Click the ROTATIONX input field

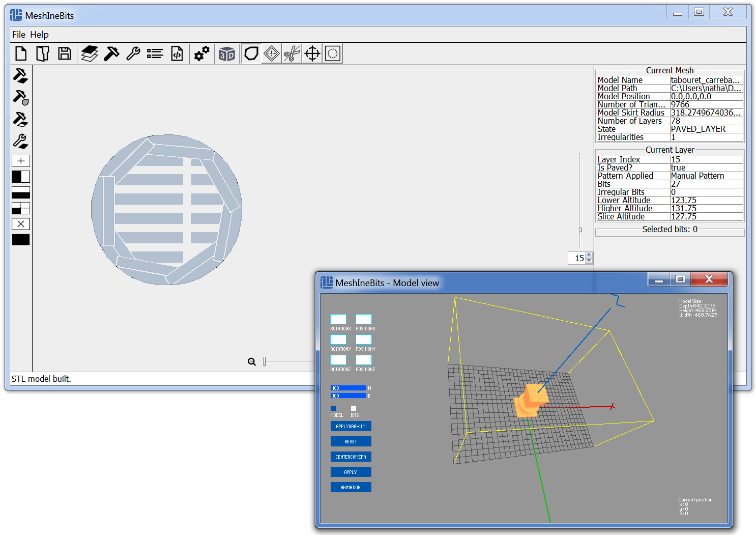tap(338, 319)
